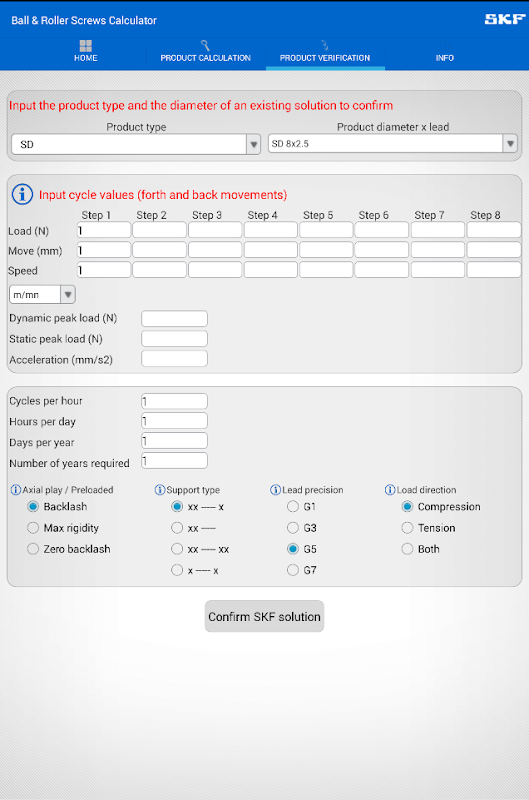Tap the SKF logo in header
The height and width of the screenshot is (800, 529).
click(505, 19)
